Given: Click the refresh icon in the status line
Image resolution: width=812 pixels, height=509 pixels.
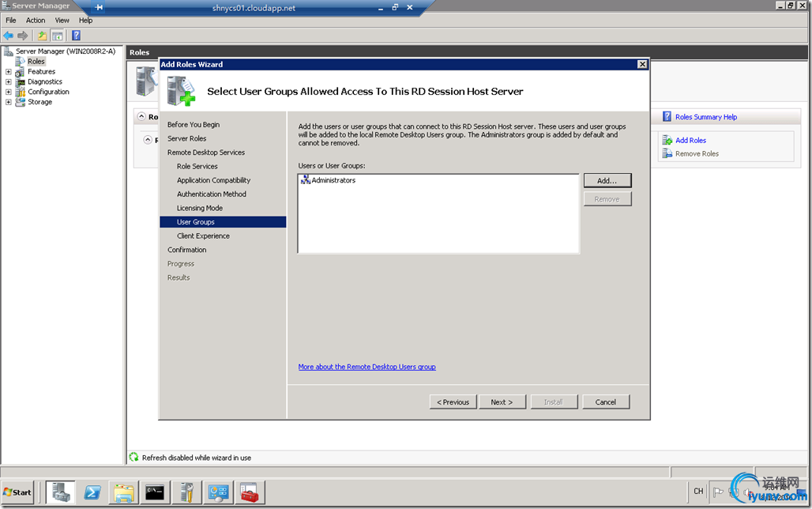Looking at the screenshot, I should (x=133, y=457).
